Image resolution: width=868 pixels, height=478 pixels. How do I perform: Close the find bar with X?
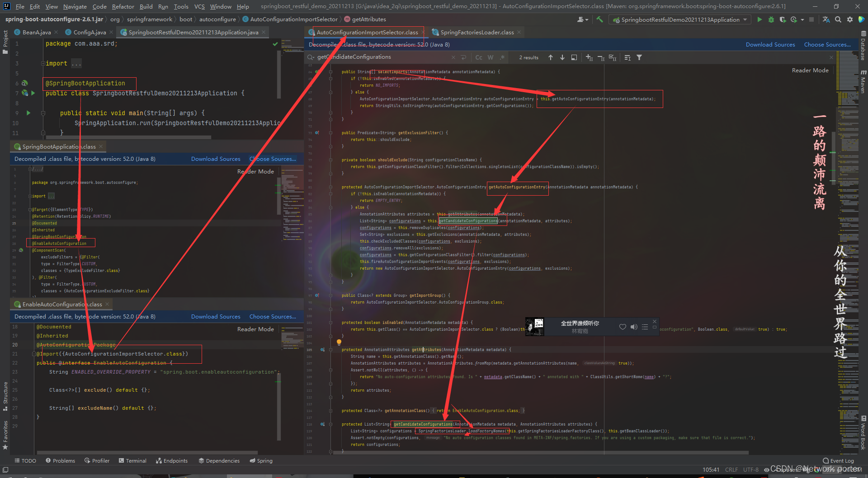click(x=831, y=57)
